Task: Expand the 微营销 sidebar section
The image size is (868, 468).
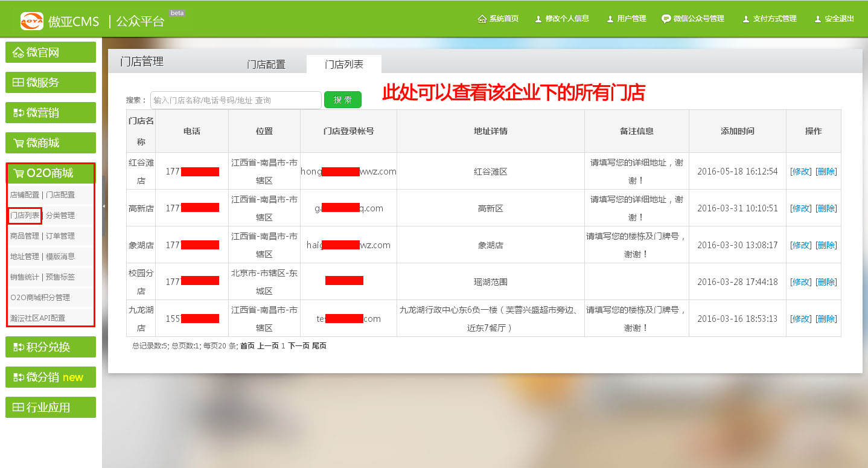Action: tap(51, 113)
